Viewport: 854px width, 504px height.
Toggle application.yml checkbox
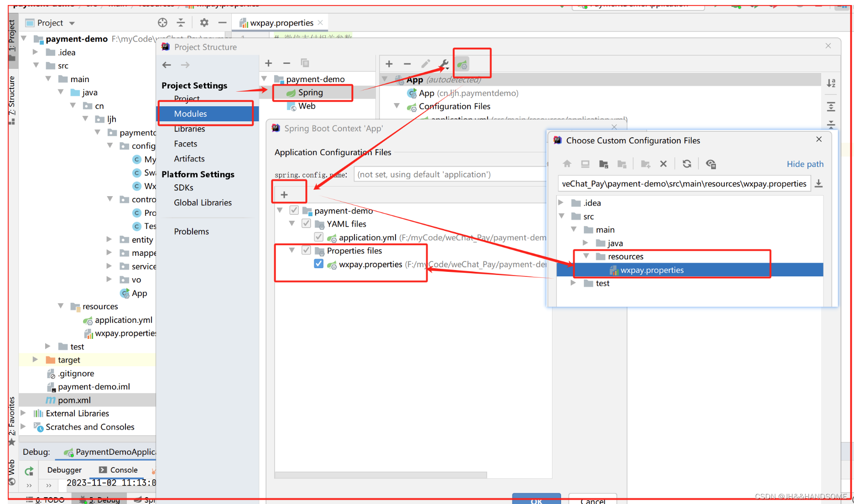(x=319, y=237)
